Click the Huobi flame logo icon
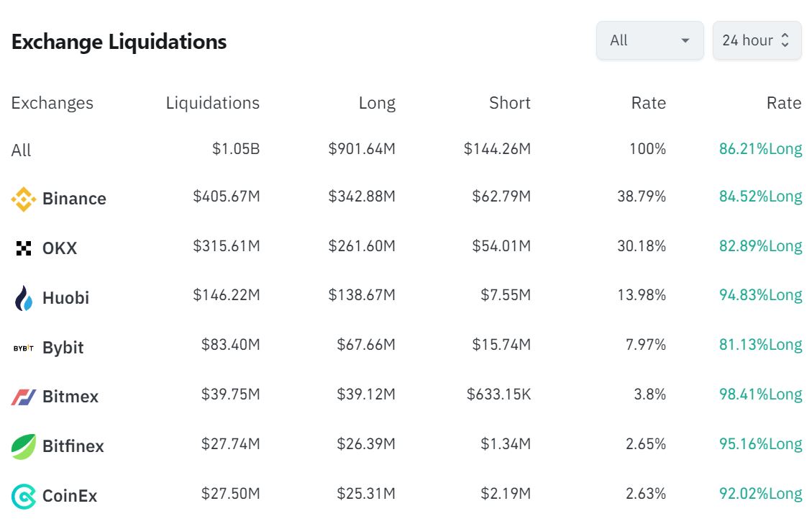 pos(24,298)
